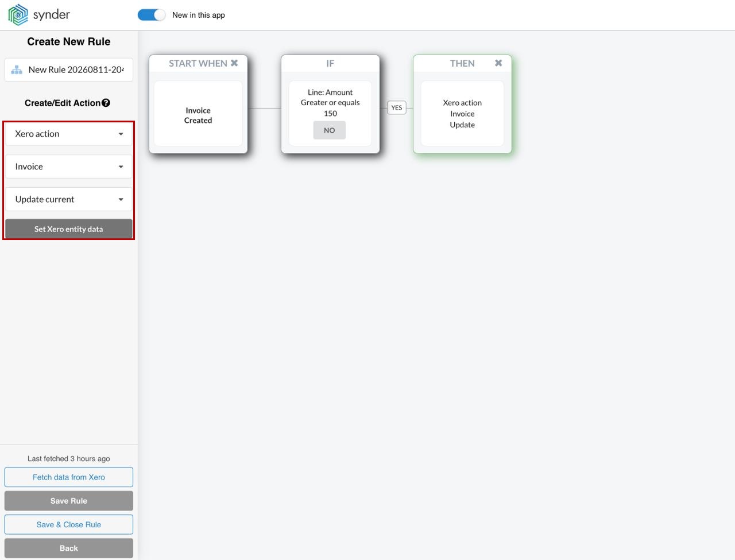
Task: Click the rule hierarchy icon beside rule name
Action: (x=17, y=70)
